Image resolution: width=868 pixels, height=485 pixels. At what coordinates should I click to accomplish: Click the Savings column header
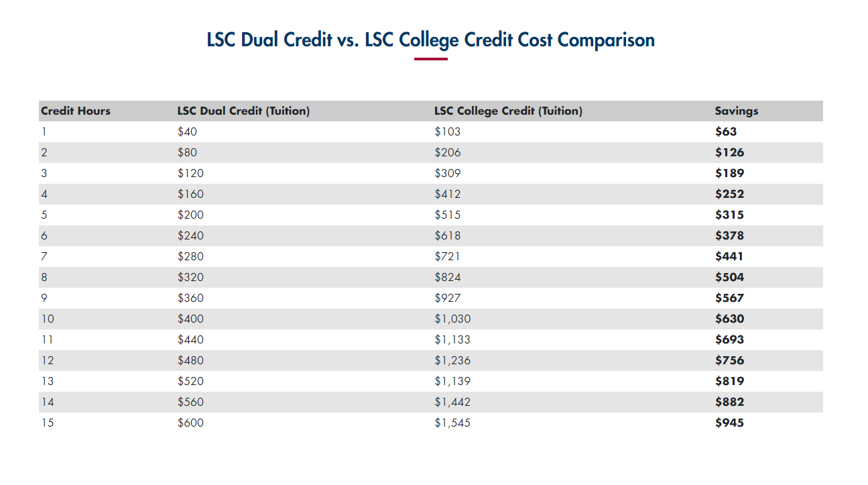(x=737, y=111)
